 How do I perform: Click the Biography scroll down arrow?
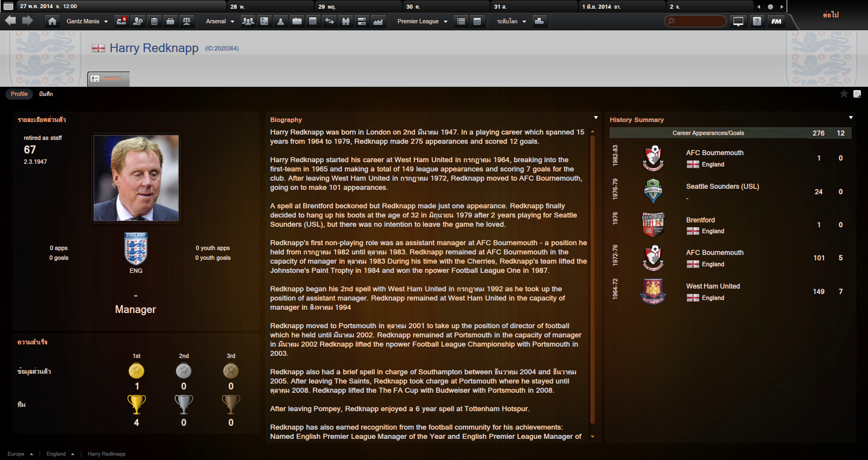[x=592, y=436]
